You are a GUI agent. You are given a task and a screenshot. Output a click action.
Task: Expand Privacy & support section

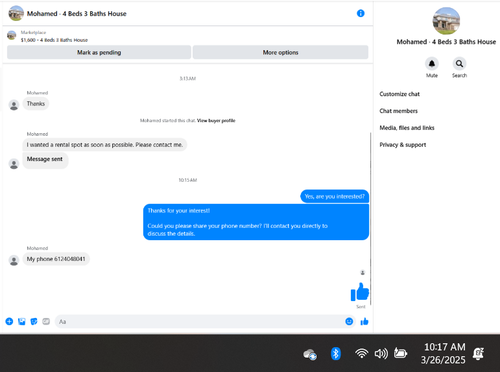pos(403,145)
